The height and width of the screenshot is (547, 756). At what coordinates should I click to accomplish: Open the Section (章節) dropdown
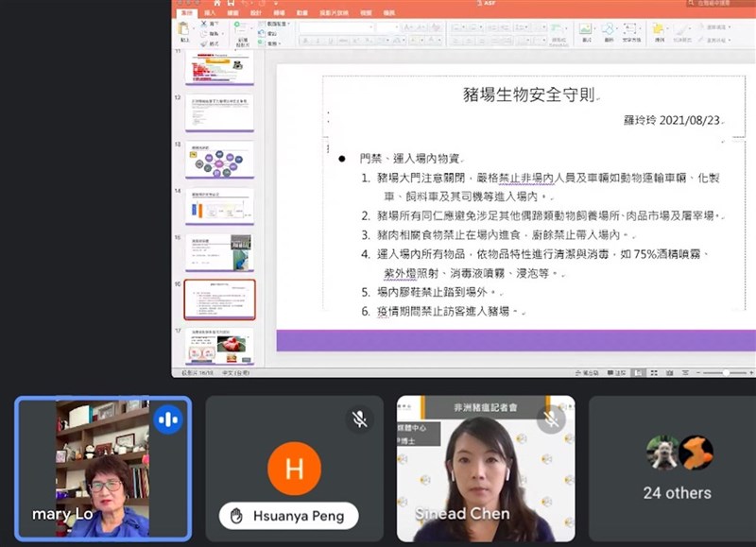click(x=269, y=43)
